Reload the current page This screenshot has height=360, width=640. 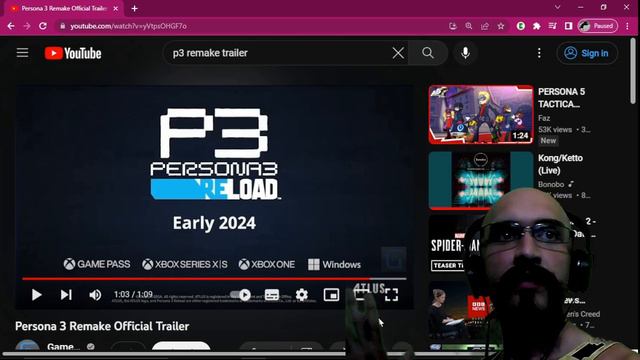43,26
